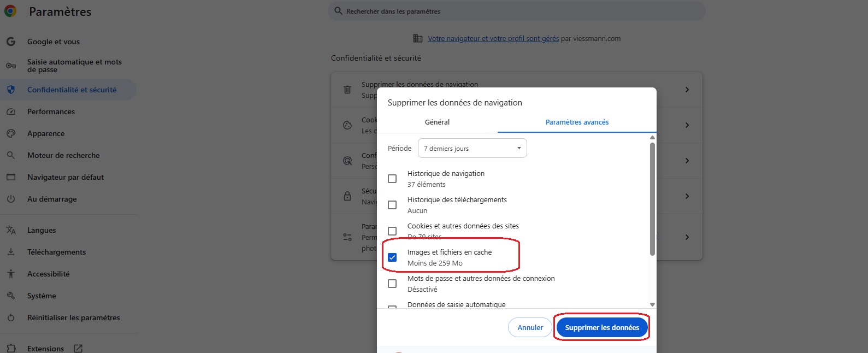Open the managed browser profile link

[x=493, y=39]
